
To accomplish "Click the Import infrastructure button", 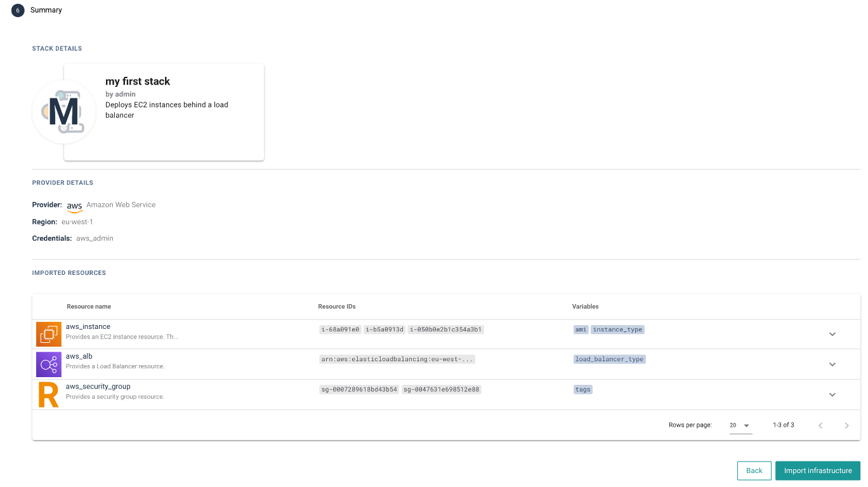I will click(x=817, y=470).
